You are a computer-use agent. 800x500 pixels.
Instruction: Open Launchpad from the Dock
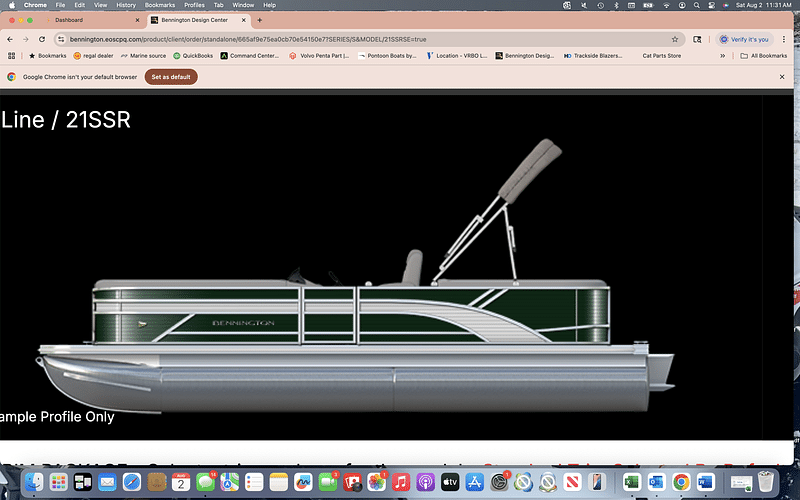pos(59,482)
